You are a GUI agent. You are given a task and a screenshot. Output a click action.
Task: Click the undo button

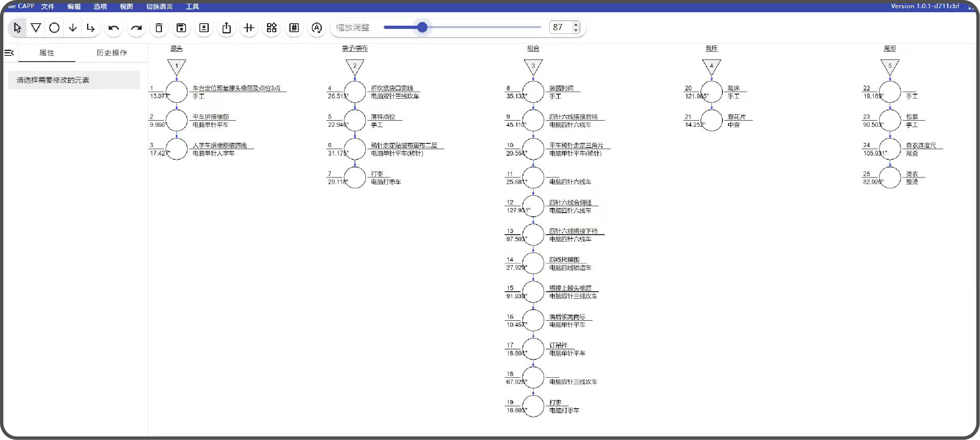coord(114,28)
